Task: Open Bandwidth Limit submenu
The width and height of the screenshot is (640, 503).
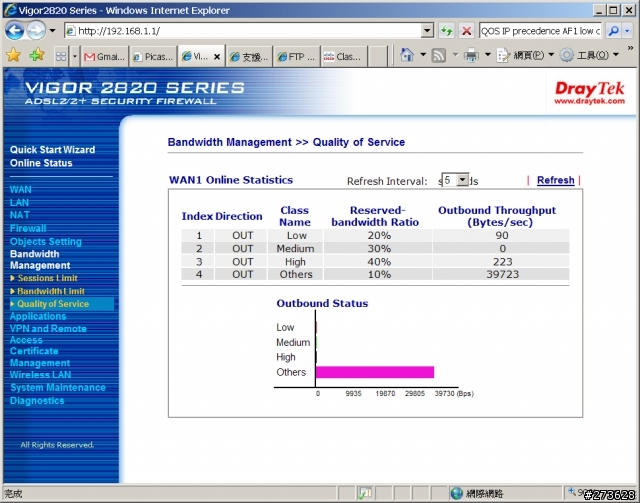Action: coord(51,291)
